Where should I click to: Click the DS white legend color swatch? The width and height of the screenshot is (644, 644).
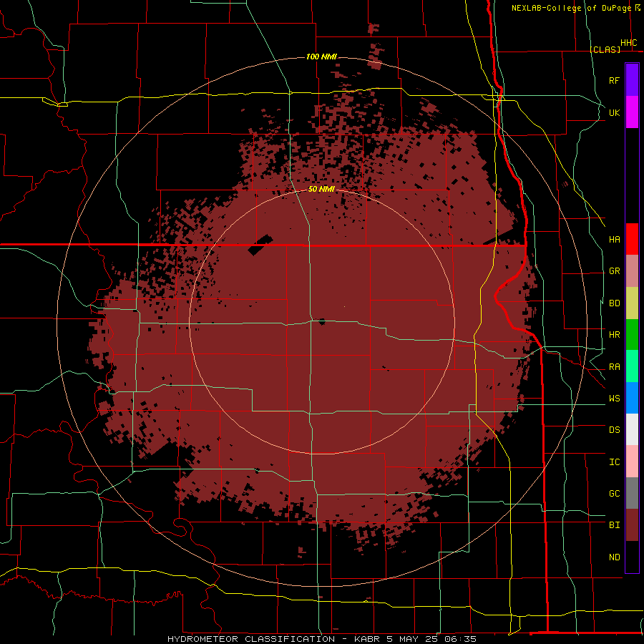[632, 429]
